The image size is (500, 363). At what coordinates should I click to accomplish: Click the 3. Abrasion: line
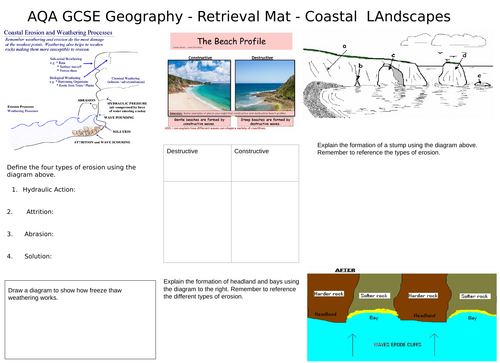click(x=30, y=234)
